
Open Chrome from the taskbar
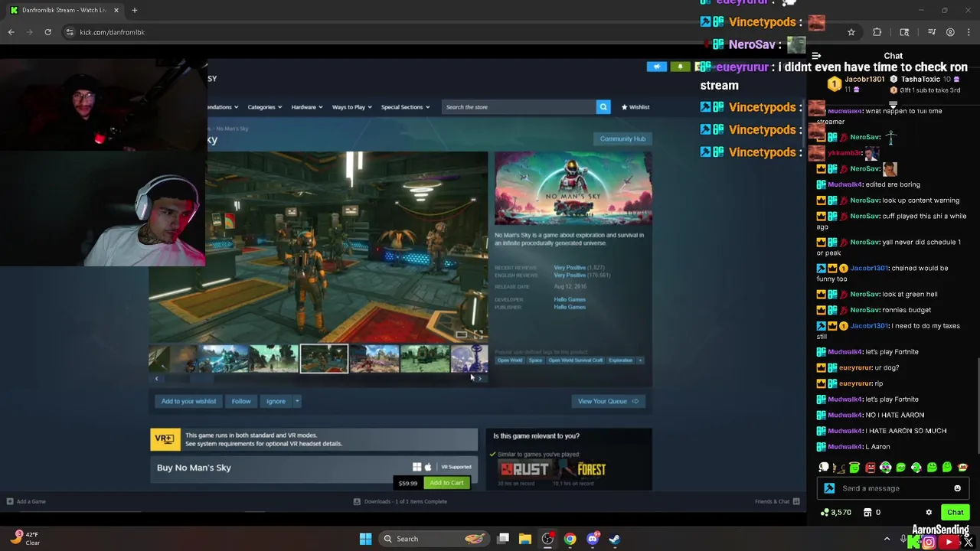point(570,539)
